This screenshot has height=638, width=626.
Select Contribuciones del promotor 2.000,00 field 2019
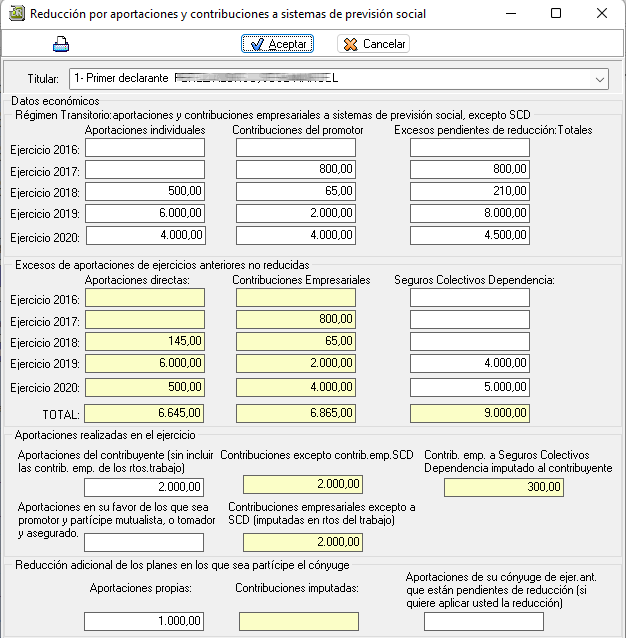coord(296,213)
